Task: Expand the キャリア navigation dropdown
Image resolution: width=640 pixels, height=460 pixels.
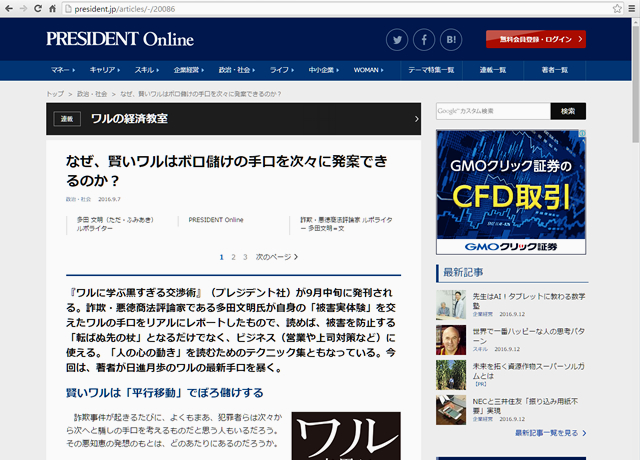Action: click(x=106, y=70)
